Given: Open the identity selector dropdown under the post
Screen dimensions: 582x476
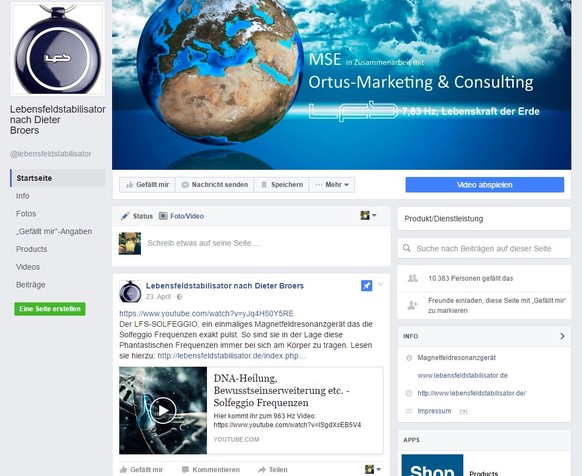Looking at the screenshot, I should coord(373,469).
